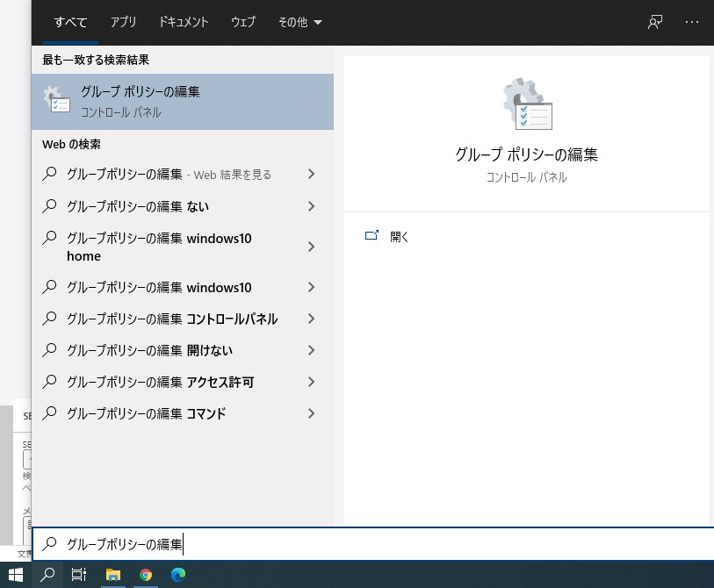This screenshot has height=588, width=714.
Task: Click the Web の検索 heading
Action: (71, 144)
